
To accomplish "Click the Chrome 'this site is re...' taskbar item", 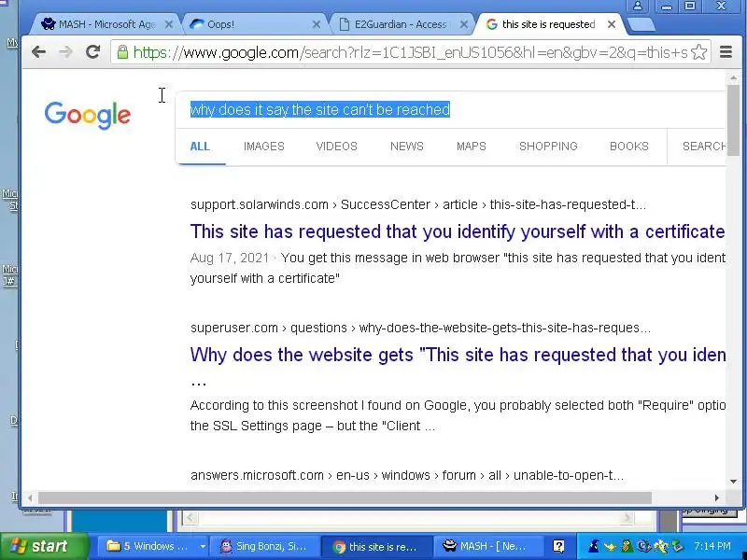I will (x=376, y=546).
